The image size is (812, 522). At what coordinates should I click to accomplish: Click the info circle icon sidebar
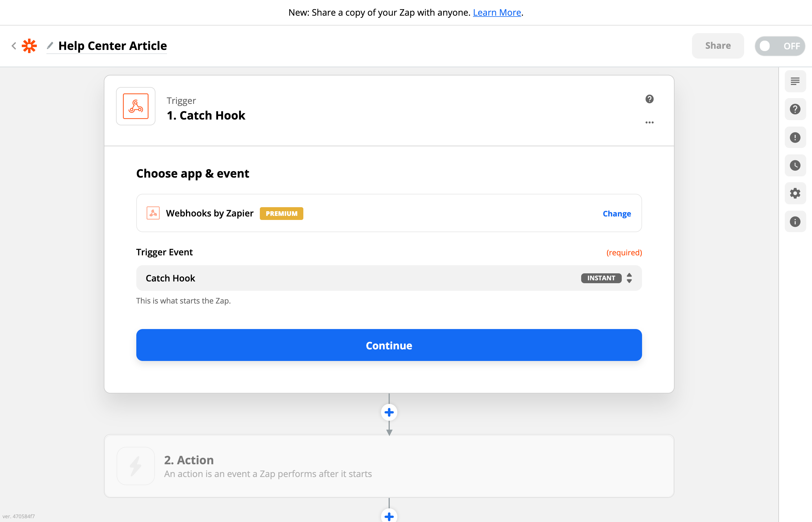click(795, 222)
